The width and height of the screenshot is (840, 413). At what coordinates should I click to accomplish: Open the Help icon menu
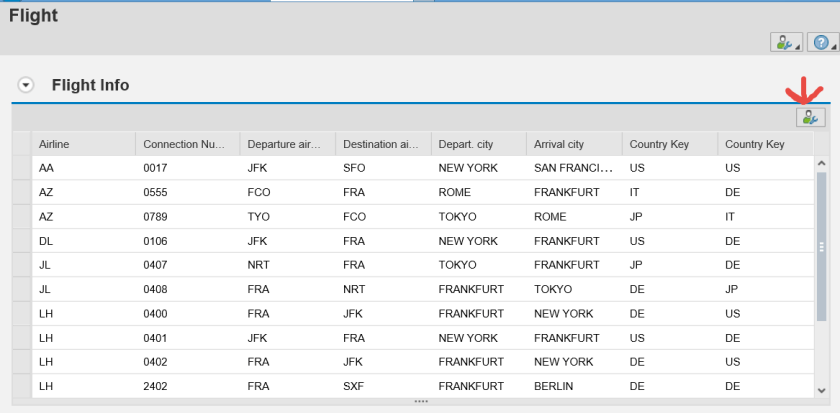click(821, 42)
